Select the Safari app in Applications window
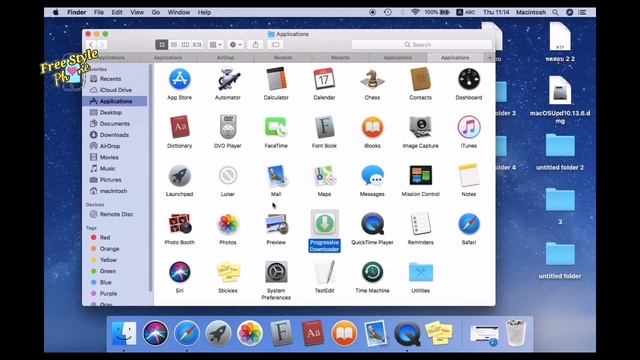This screenshot has width=640, height=360. 469,224
